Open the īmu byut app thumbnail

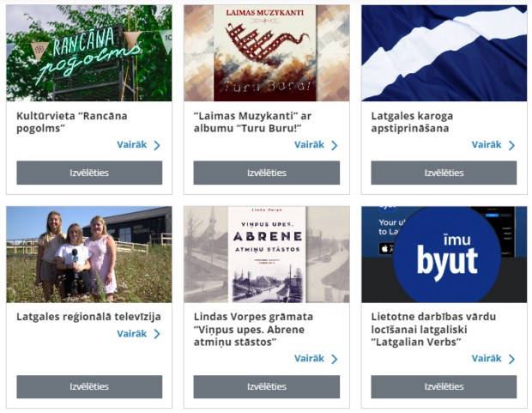point(444,254)
